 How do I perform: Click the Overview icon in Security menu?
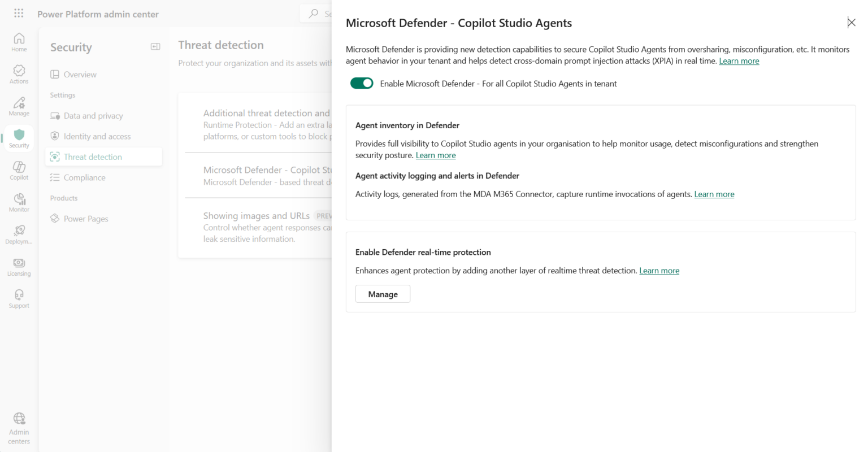coord(55,75)
